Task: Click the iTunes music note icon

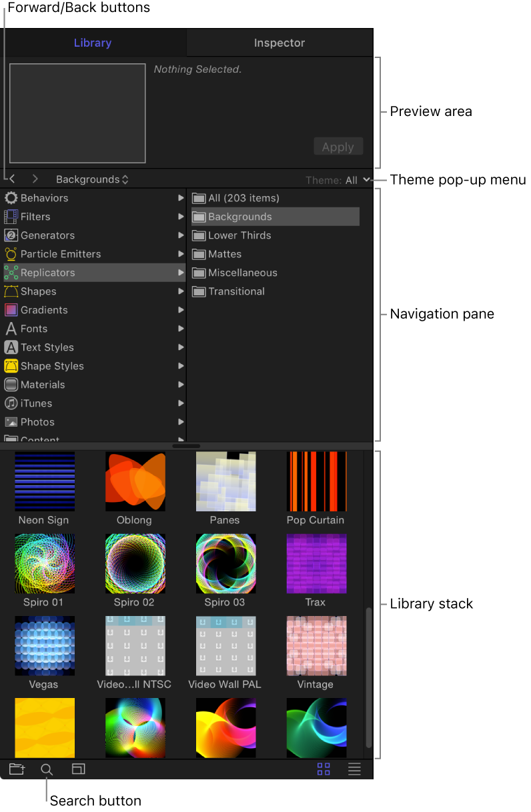Action: coord(11,403)
